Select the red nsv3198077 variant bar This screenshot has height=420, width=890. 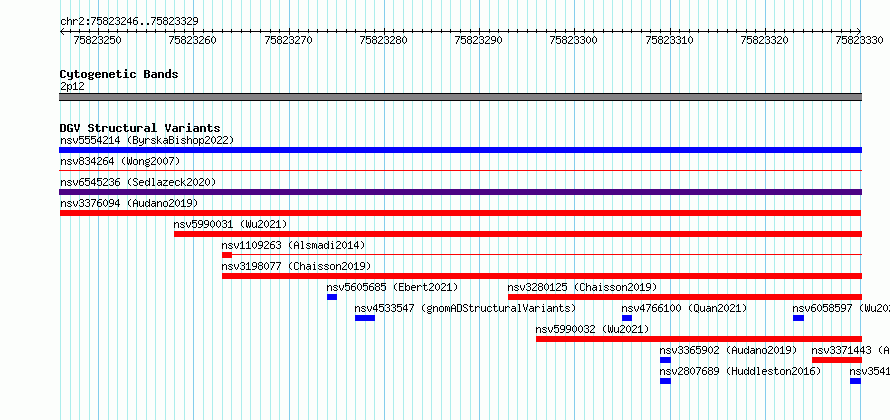coord(542,276)
